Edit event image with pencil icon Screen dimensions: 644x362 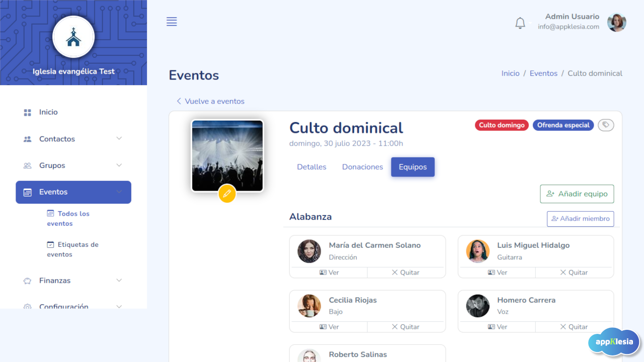coord(227,194)
